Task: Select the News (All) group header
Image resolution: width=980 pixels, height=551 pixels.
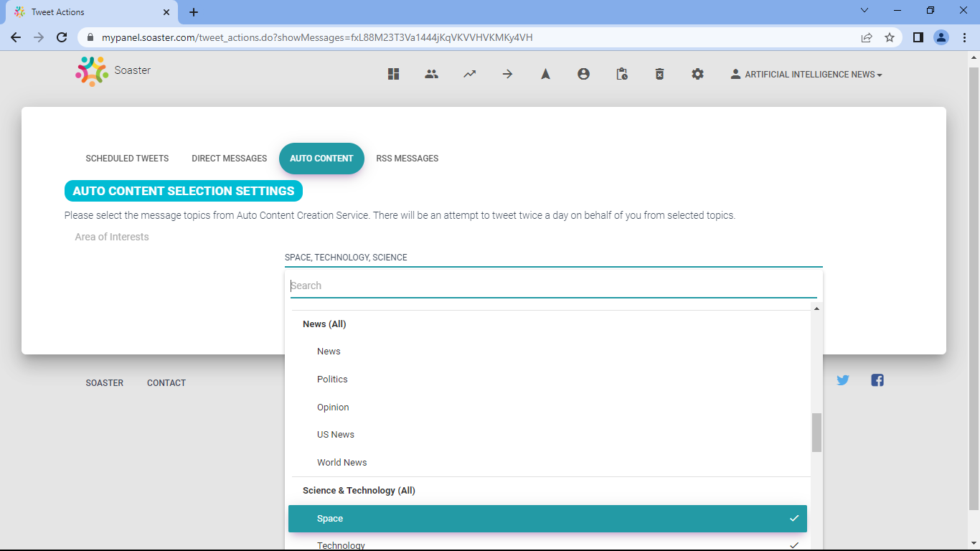Action: pos(324,324)
